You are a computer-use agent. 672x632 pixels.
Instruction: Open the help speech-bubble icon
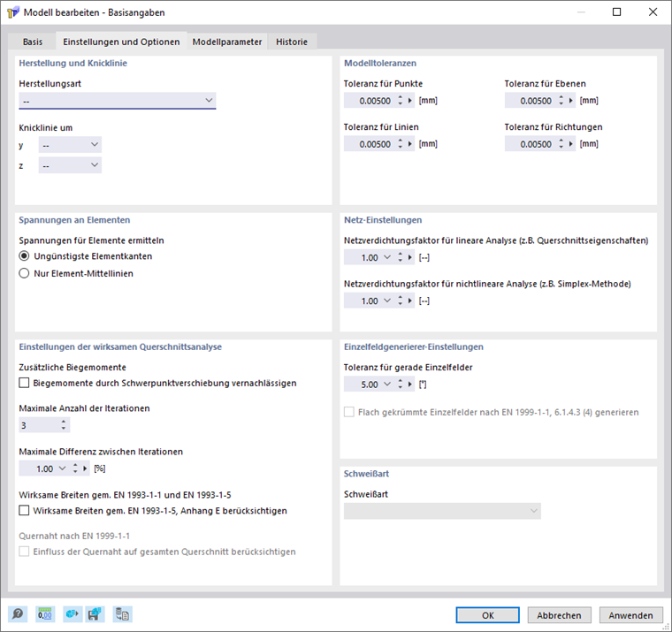(x=18, y=614)
